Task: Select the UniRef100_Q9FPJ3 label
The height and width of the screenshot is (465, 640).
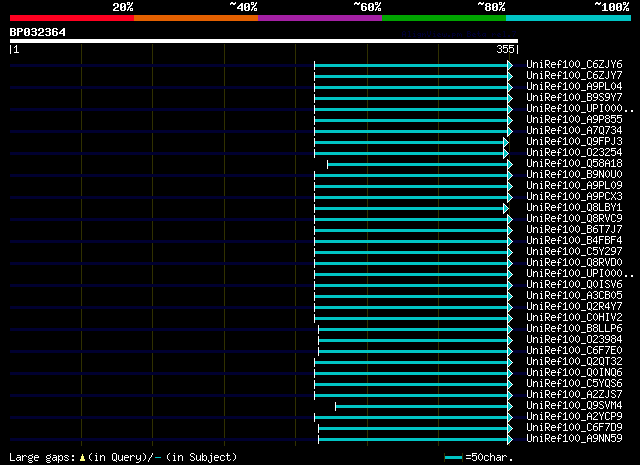Action: coord(574,142)
